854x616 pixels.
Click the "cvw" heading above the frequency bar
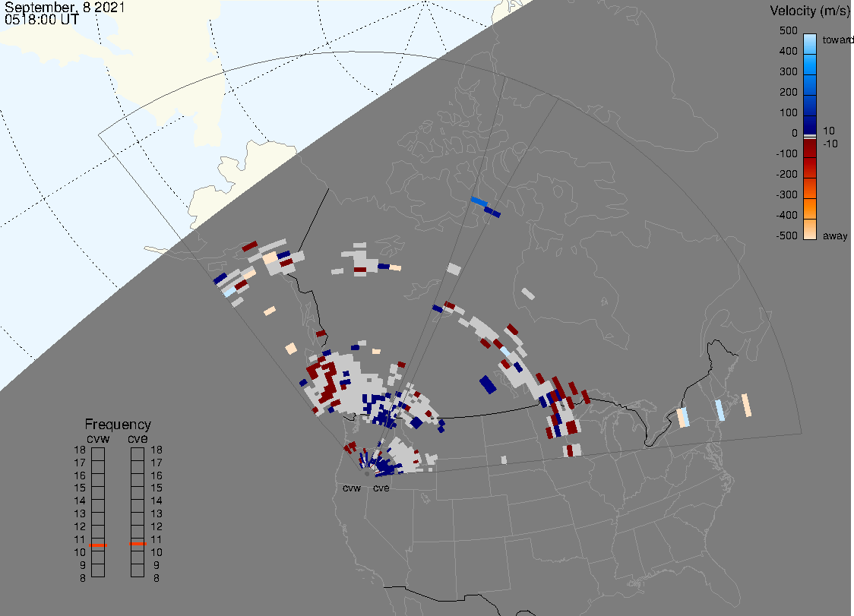[x=98, y=438]
